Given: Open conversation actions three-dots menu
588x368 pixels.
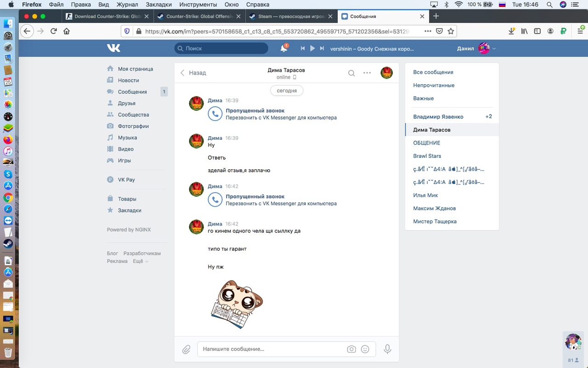Looking at the screenshot, I should pyautogui.click(x=367, y=73).
